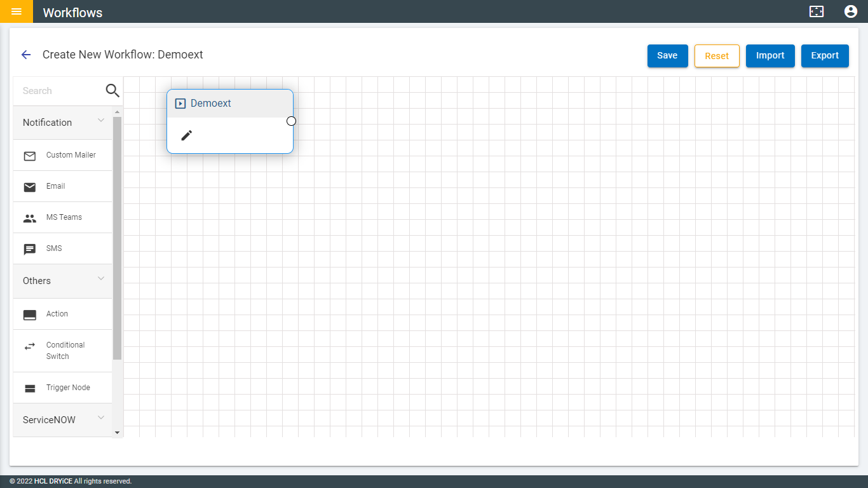Select the Email node item
The height and width of the screenshot is (488, 868).
click(x=56, y=186)
